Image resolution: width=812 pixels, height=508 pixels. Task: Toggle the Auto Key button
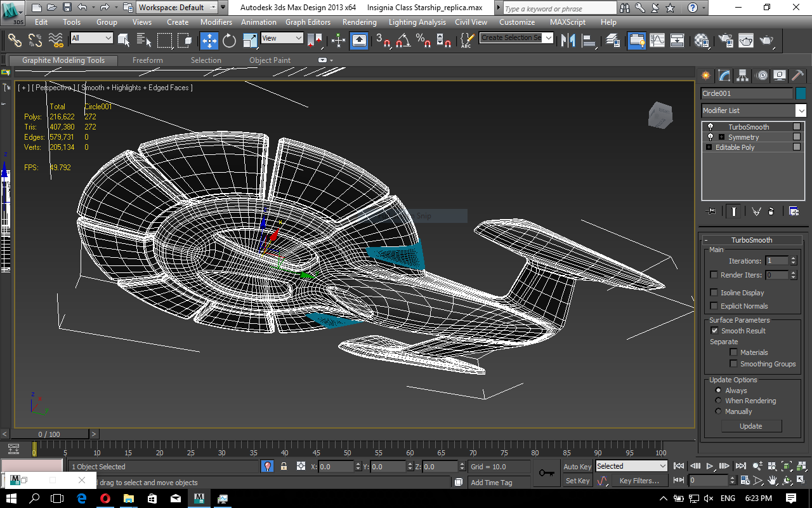coord(577,467)
